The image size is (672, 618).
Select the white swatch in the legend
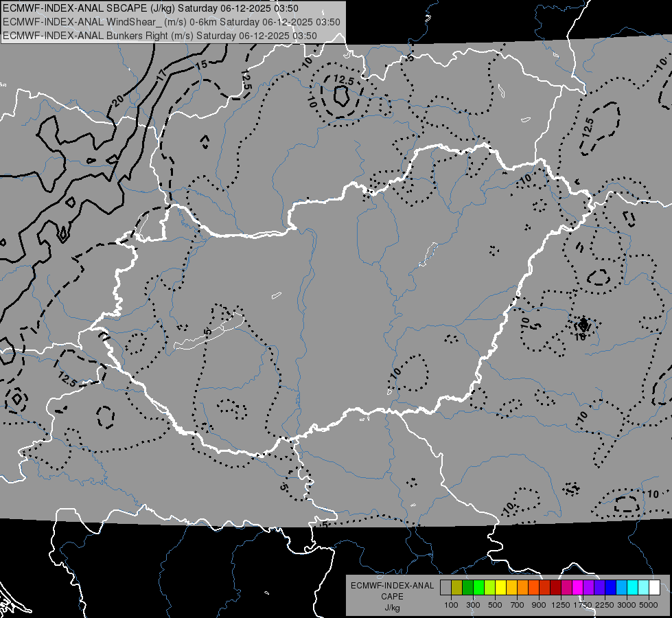pos(655,588)
